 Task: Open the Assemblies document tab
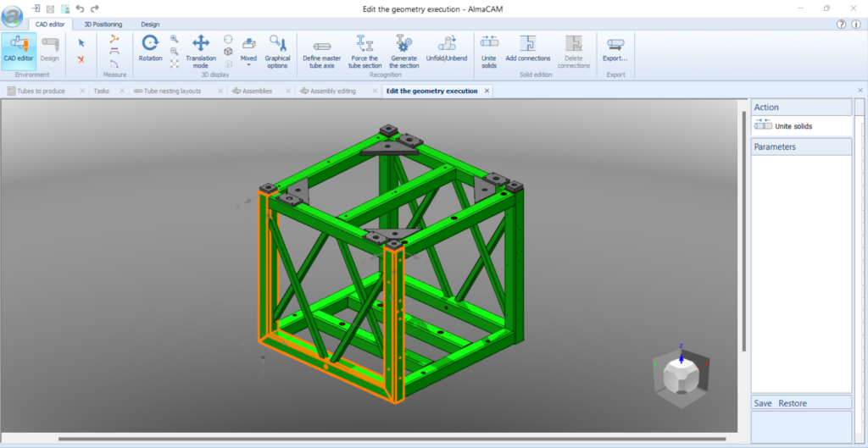click(257, 91)
